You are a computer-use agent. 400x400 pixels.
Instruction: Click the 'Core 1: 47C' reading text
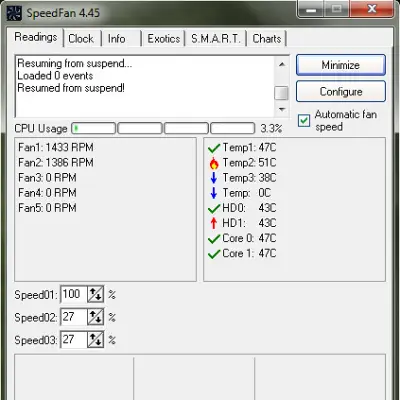click(x=249, y=253)
